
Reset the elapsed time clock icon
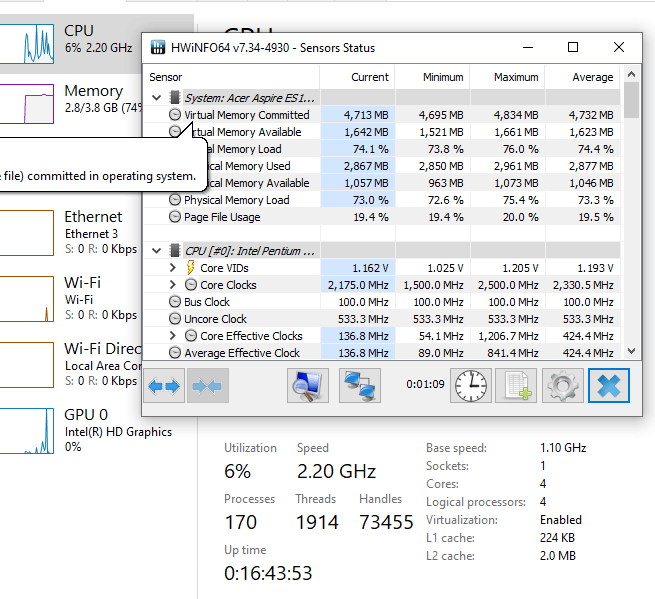(471, 386)
